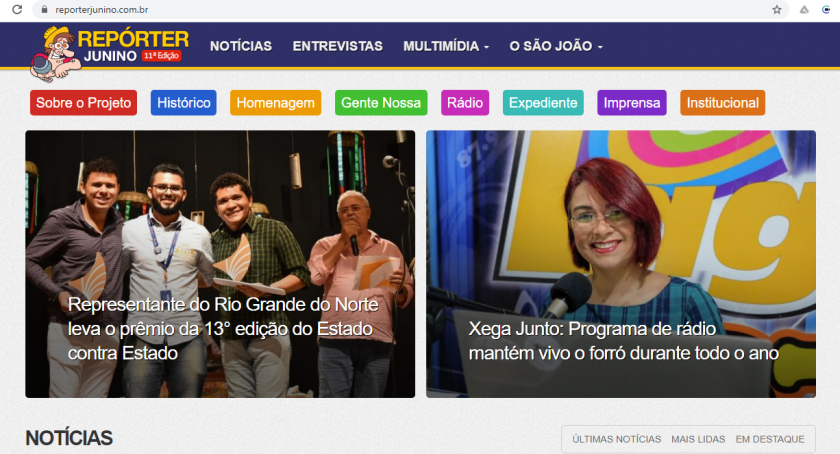Click the 11ª Edição red badge
840x454 pixels.
pyautogui.click(x=162, y=56)
